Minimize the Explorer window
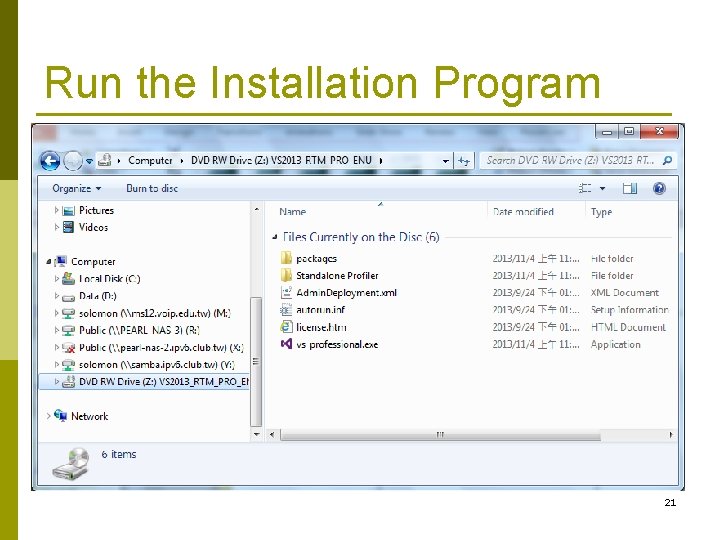The height and width of the screenshot is (540, 720). [x=607, y=132]
